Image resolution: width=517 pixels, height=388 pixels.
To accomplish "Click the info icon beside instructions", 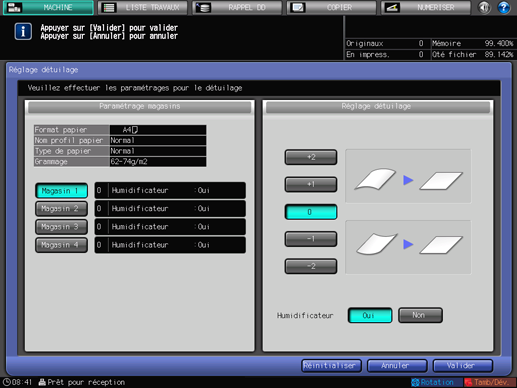I will point(23,32).
